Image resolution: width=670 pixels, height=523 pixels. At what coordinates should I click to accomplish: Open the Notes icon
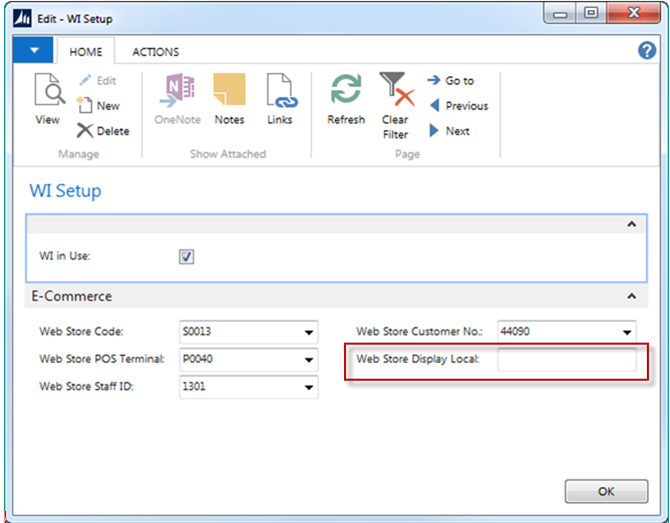click(229, 89)
